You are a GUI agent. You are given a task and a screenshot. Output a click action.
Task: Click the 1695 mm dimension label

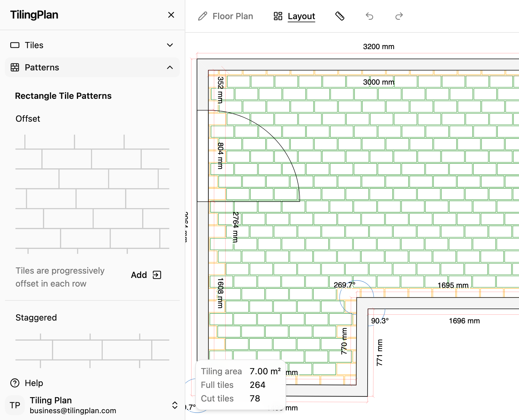(x=453, y=285)
